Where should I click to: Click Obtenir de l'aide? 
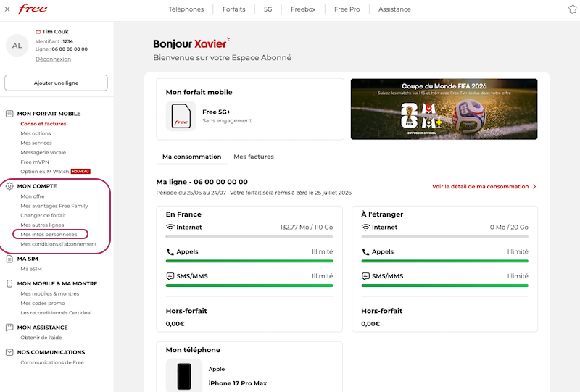point(41,338)
